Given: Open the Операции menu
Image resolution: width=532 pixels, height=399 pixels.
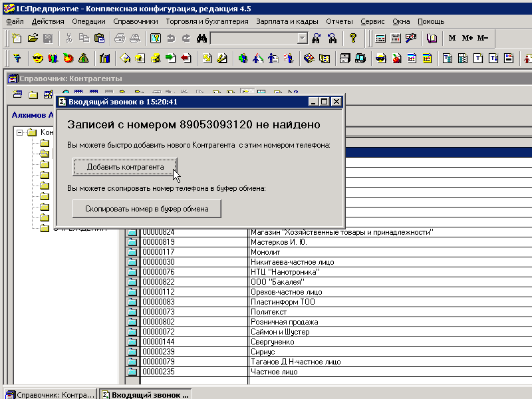Looking at the screenshot, I should [88, 21].
